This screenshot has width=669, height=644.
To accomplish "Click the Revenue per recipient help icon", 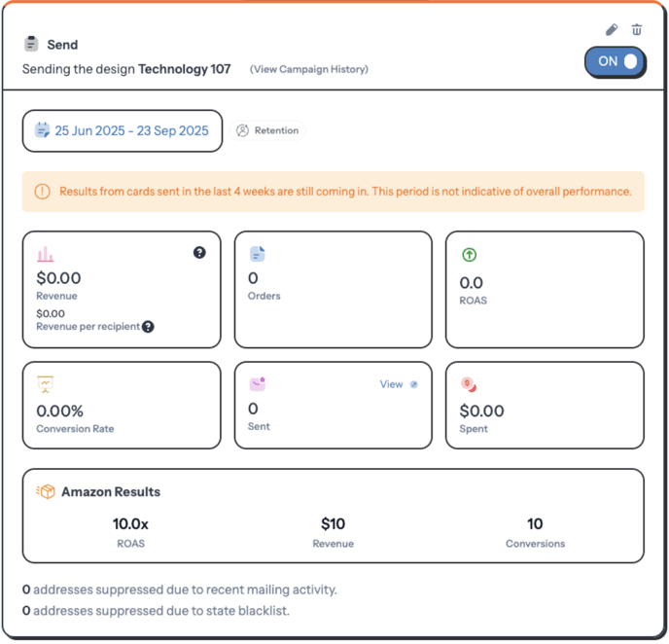I will 149,327.
